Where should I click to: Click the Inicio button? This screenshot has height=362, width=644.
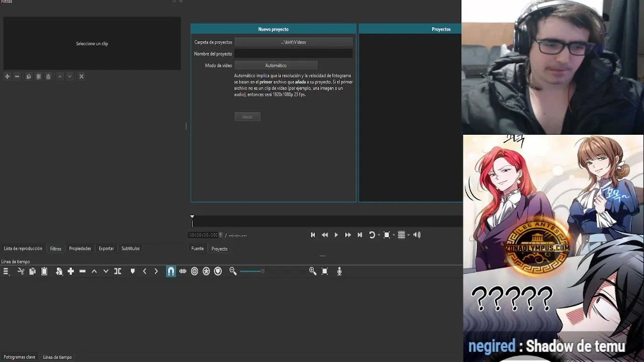click(247, 117)
